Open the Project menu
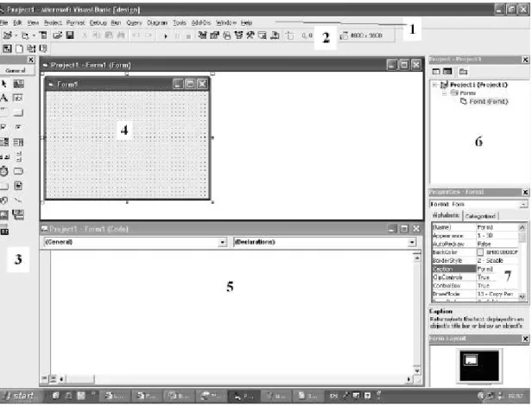 53,22
